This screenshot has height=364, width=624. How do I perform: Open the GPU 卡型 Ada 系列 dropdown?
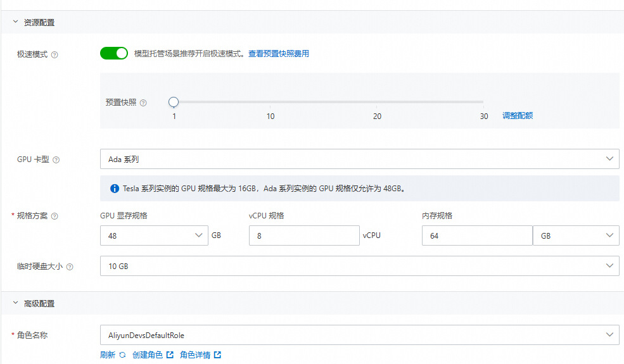point(359,159)
